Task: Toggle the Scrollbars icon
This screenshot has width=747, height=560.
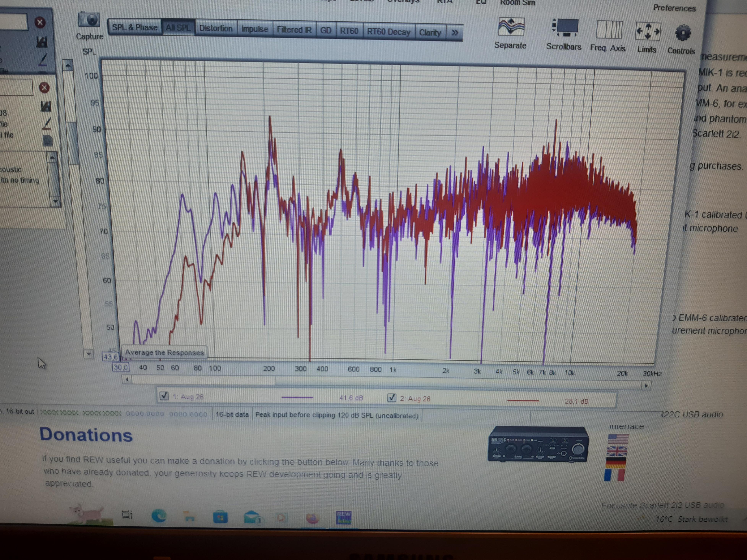Action: coord(566,28)
